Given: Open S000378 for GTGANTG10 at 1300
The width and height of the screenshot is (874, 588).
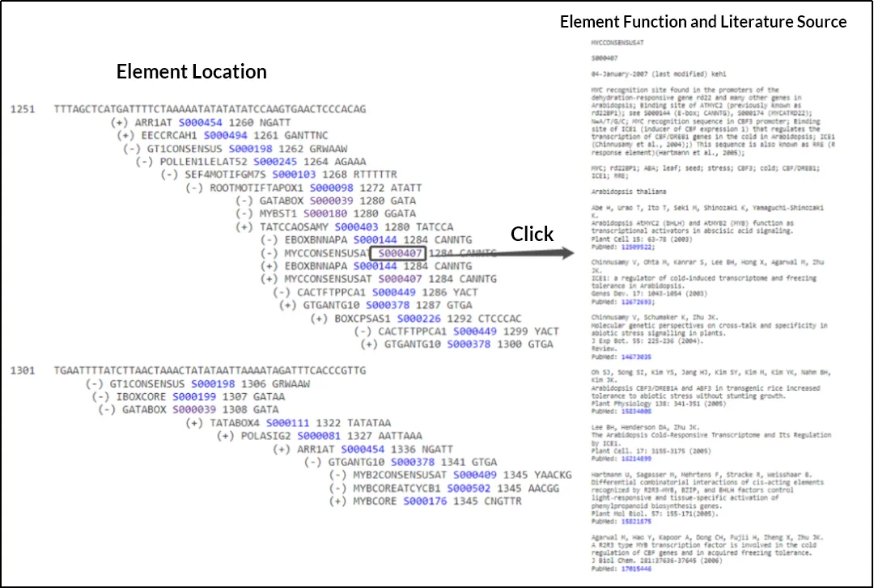Looking at the screenshot, I should [x=469, y=344].
